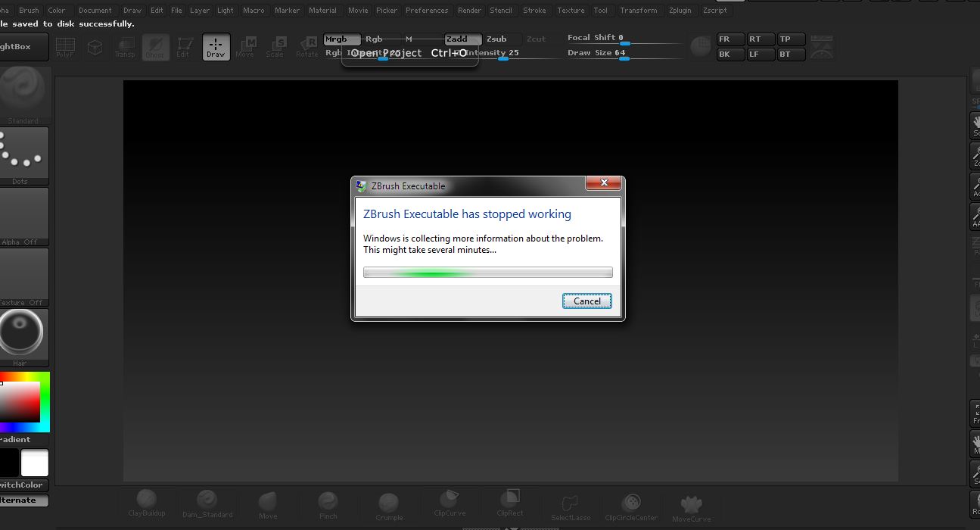Toggle Ghost transparency mode

pos(155,47)
